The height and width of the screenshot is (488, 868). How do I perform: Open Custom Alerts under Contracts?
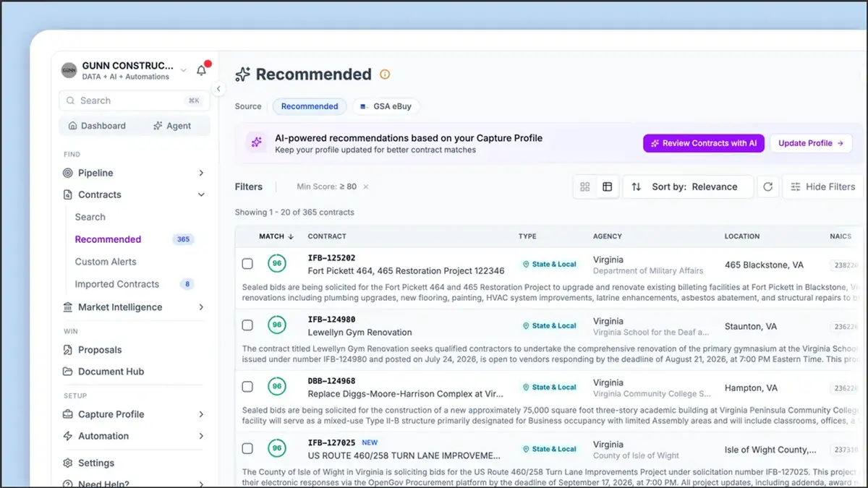[x=106, y=262]
